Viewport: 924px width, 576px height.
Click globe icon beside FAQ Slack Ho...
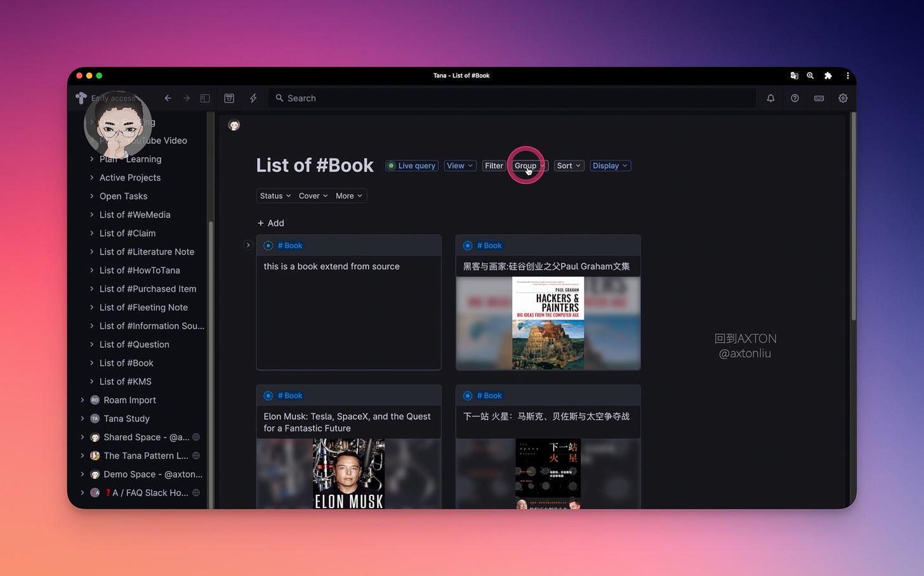[x=196, y=493]
